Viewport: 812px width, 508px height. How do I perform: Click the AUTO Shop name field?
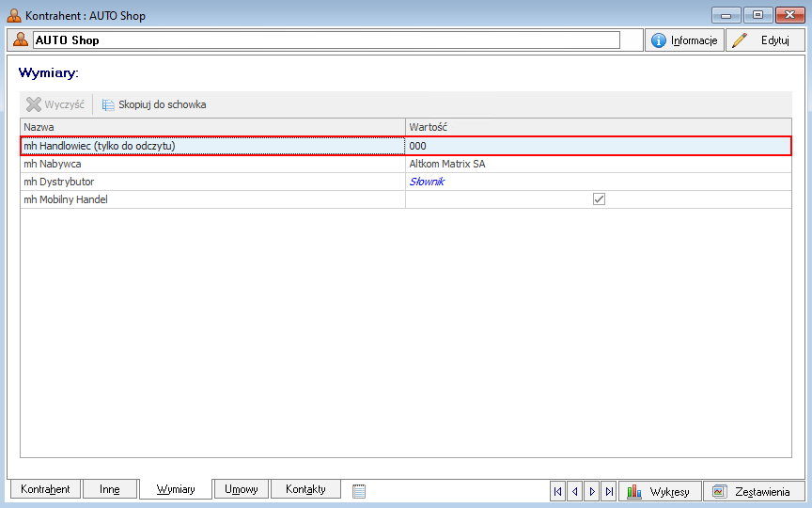[325, 40]
